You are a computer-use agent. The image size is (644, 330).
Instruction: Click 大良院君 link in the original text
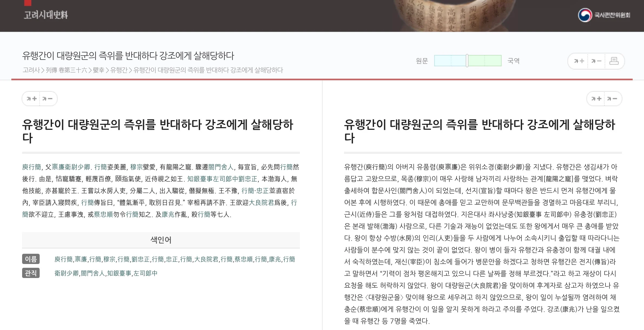pos(261,203)
